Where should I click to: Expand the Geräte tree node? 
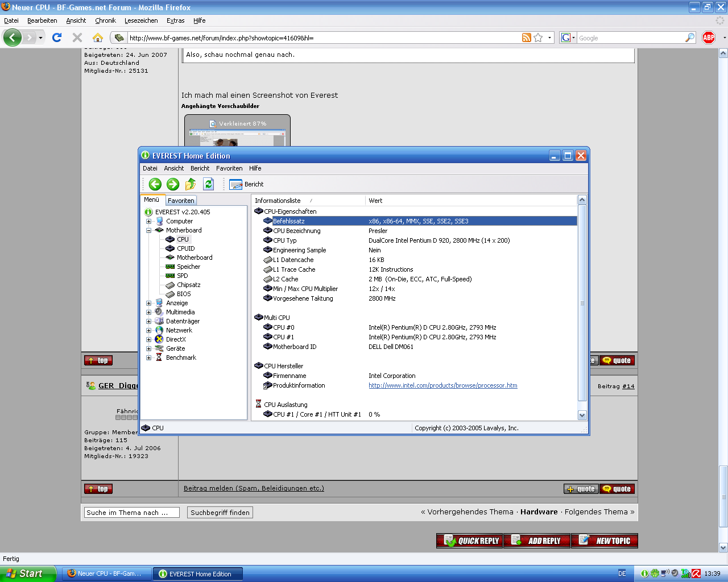tap(148, 348)
